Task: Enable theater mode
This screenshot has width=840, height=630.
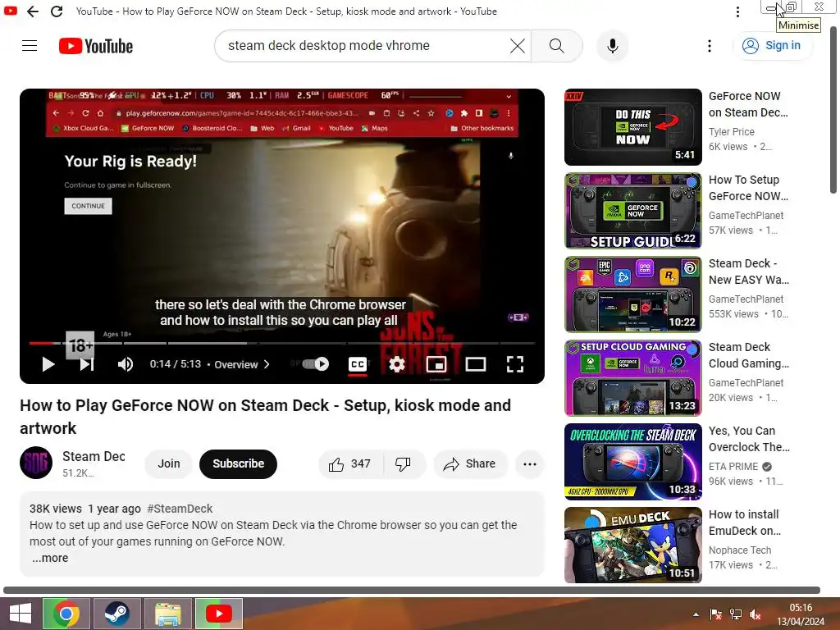Action: pos(475,364)
